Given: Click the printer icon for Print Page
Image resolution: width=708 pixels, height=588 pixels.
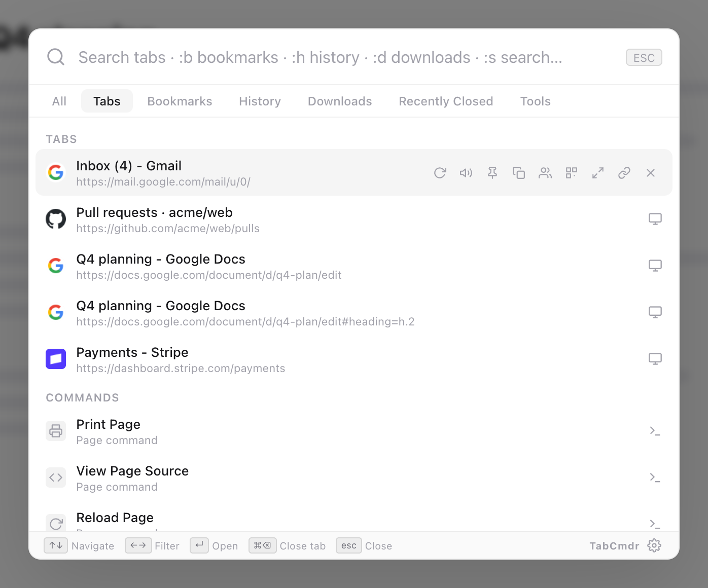Looking at the screenshot, I should coord(56,431).
